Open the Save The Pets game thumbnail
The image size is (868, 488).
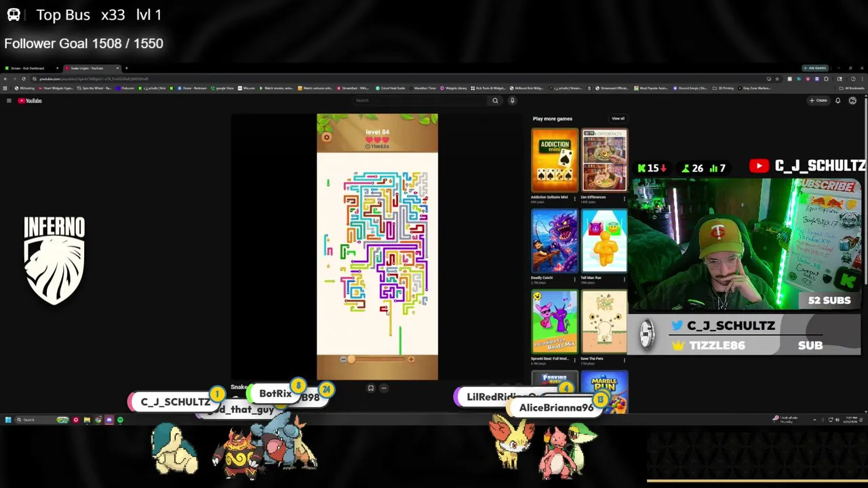click(604, 322)
